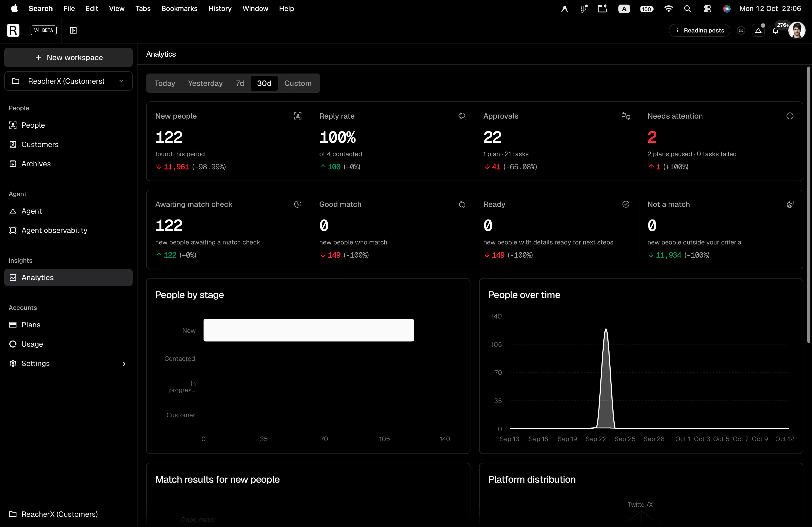812x527 pixels.
Task: Click the Reply rate card icon
Action: coord(462,116)
